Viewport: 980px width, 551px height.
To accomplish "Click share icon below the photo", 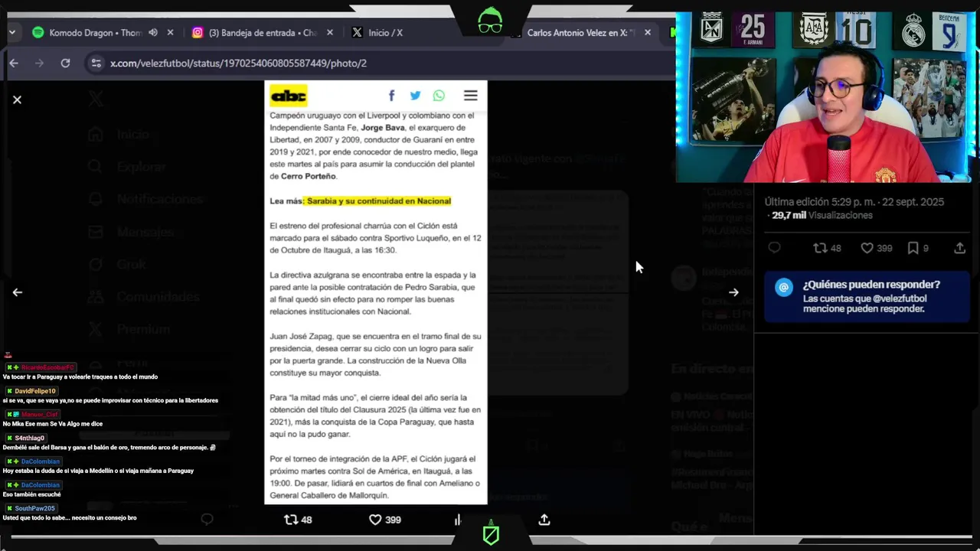I will click(544, 520).
